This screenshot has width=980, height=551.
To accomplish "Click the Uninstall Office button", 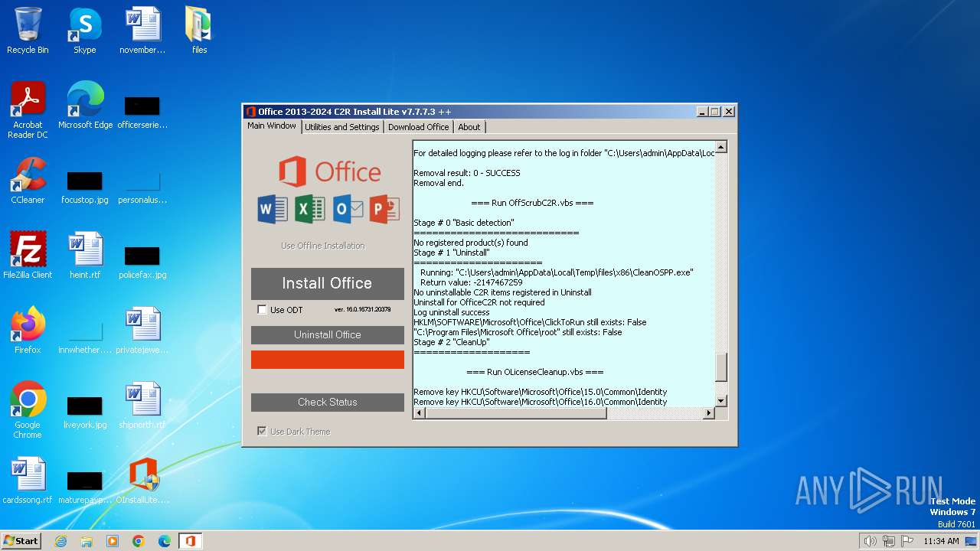I will pyautogui.click(x=328, y=335).
